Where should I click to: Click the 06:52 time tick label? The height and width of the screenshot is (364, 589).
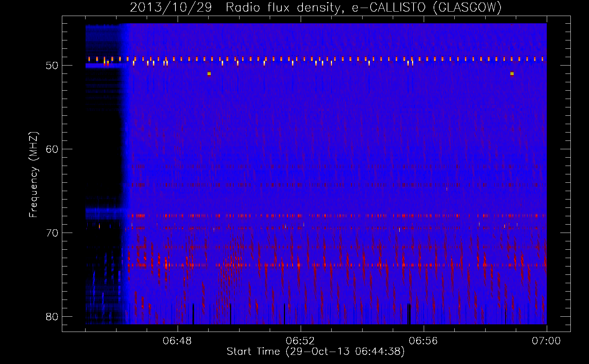coord(300,341)
